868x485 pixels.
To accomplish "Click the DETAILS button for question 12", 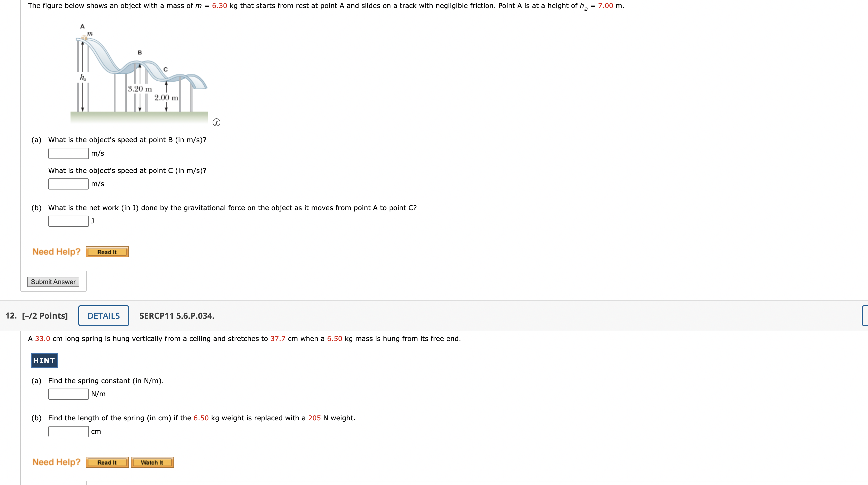I will (103, 316).
